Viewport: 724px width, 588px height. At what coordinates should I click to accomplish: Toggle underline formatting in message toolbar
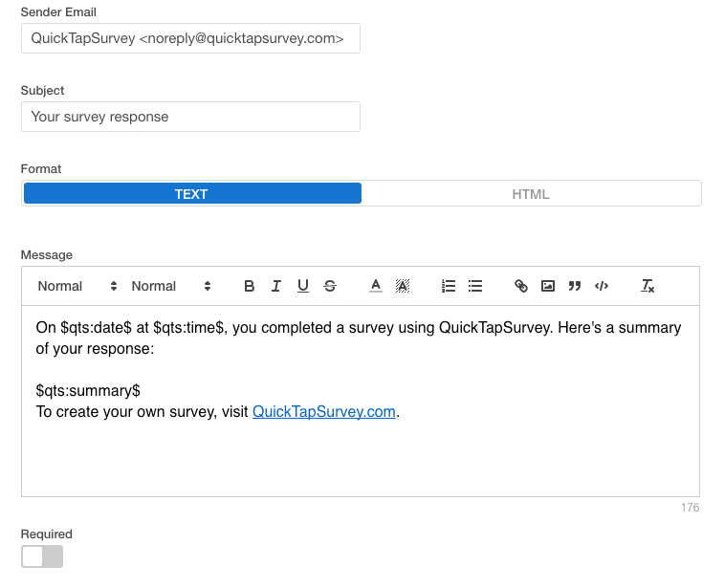303,286
